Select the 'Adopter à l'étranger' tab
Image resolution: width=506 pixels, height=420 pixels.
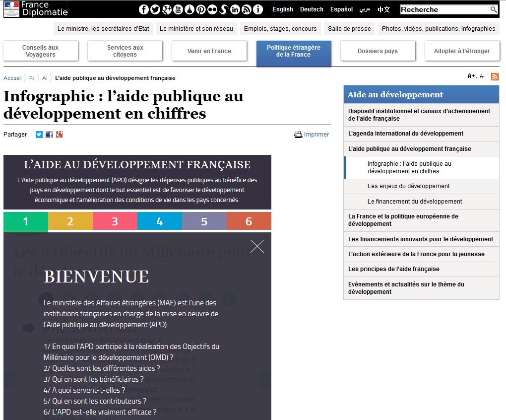click(x=462, y=51)
